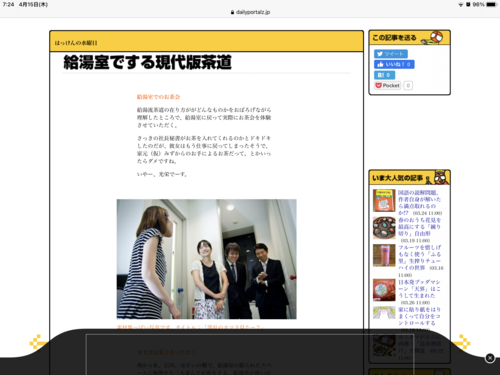This screenshot has width=500, height=375.
Task: Open the Pocket share count bubble
Action: click(x=408, y=86)
